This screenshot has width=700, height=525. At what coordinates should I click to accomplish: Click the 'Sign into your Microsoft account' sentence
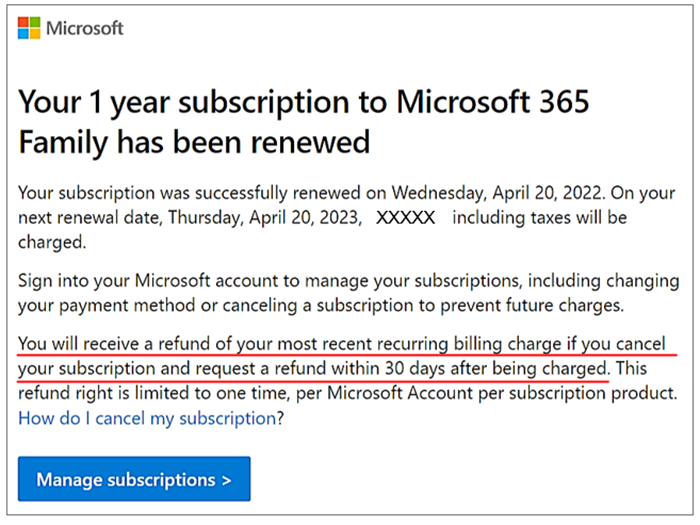180,281
